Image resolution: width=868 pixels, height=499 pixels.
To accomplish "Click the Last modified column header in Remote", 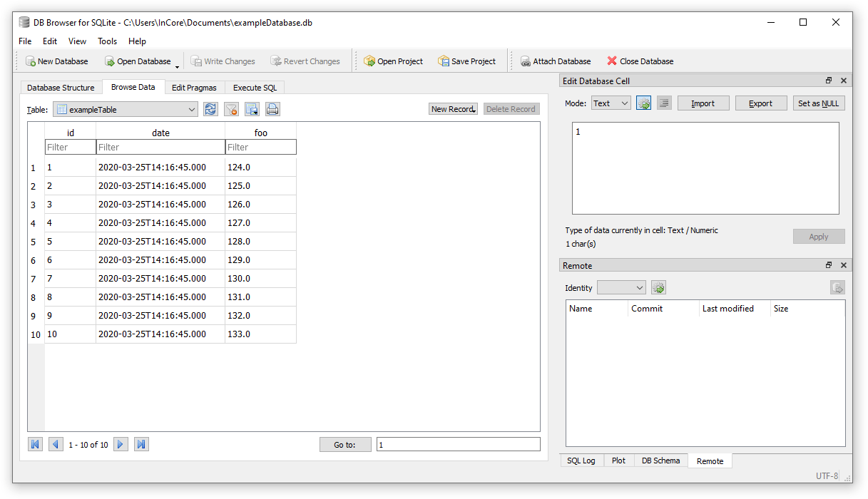I will coord(733,309).
